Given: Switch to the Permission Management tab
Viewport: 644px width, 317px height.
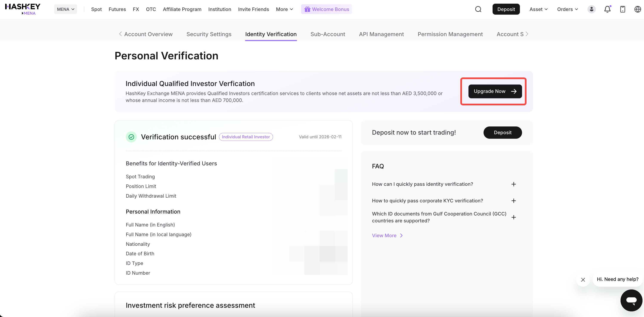Looking at the screenshot, I should pos(450,34).
